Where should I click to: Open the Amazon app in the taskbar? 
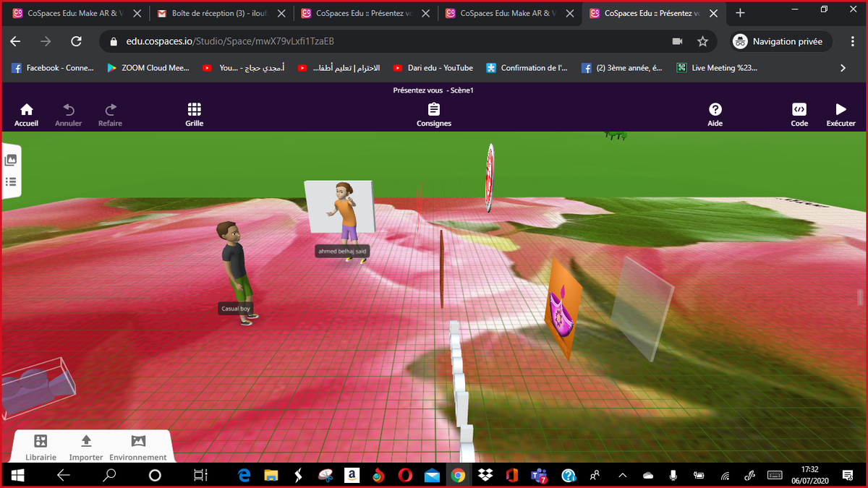(x=352, y=475)
